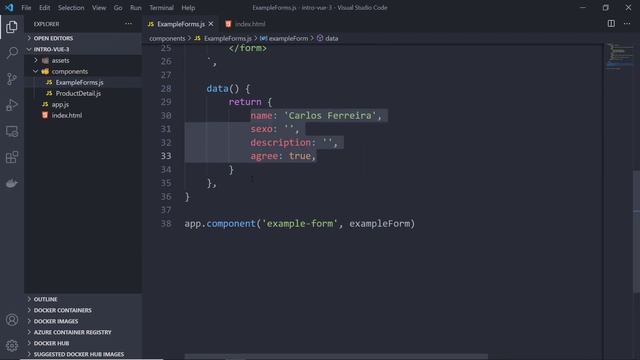The image size is (640, 360).
Task: Click ExampleForms.js breadcrumb segment
Action: click(227, 38)
